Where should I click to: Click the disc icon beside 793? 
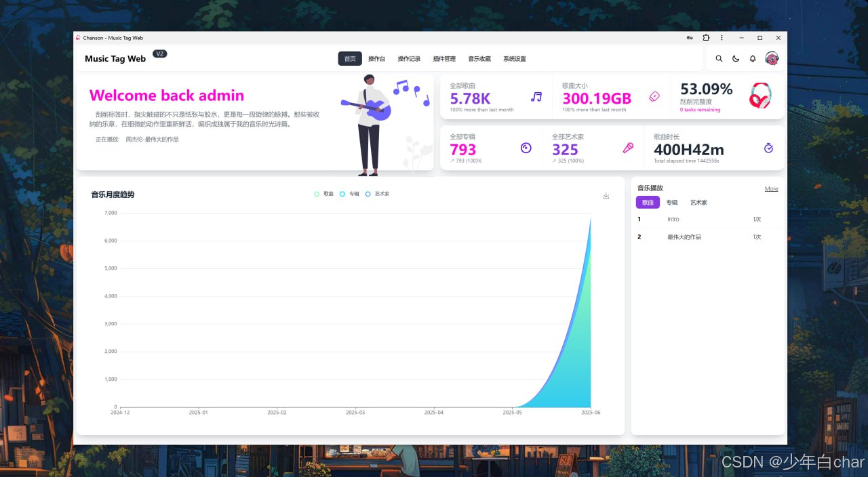pyautogui.click(x=526, y=148)
